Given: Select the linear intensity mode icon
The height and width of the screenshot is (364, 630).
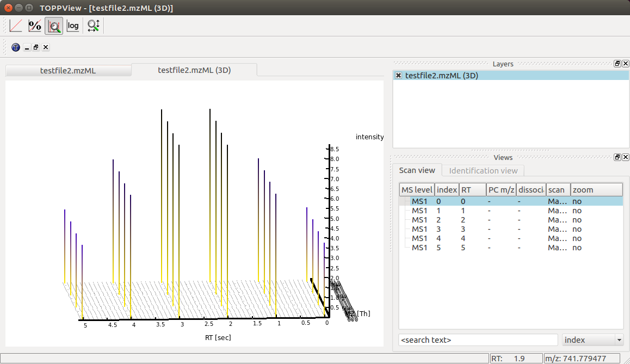Looking at the screenshot, I should tap(16, 26).
